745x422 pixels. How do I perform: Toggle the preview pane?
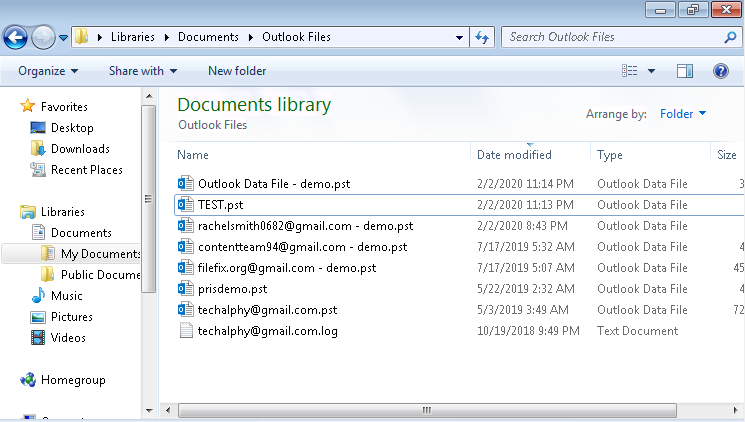point(685,71)
